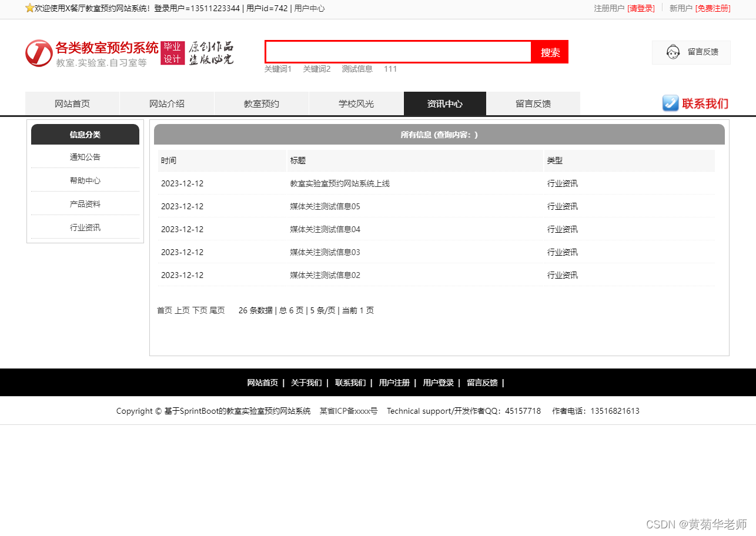Switch to the 学校风光 navigation tab

pyautogui.click(x=356, y=104)
